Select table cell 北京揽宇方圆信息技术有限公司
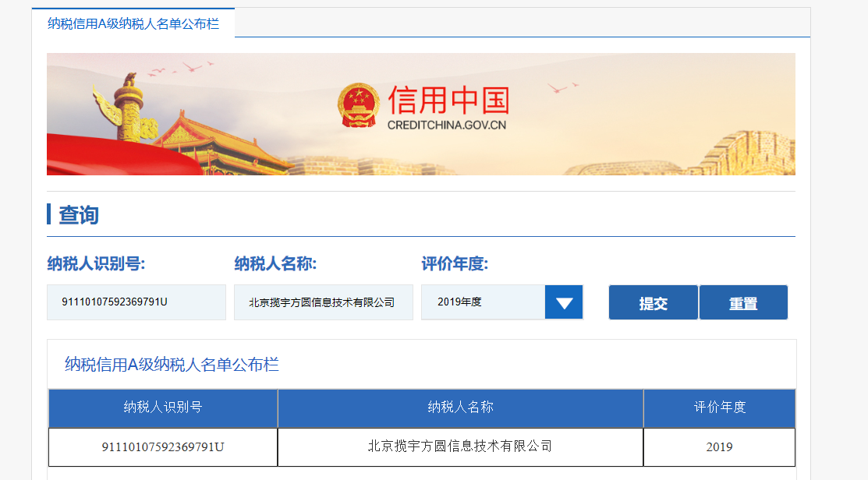The image size is (868, 480). click(461, 446)
